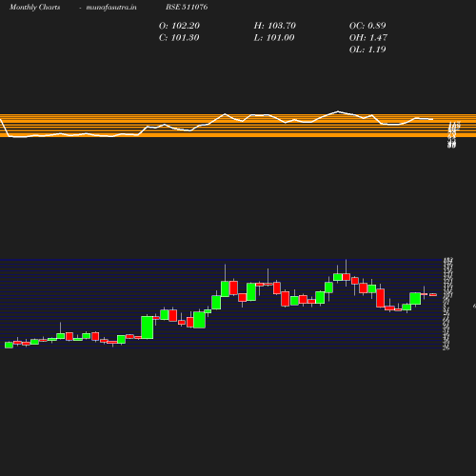The image size is (476, 476).
Task: Click the munafasutra.in watermark label
Action: coord(111,7)
